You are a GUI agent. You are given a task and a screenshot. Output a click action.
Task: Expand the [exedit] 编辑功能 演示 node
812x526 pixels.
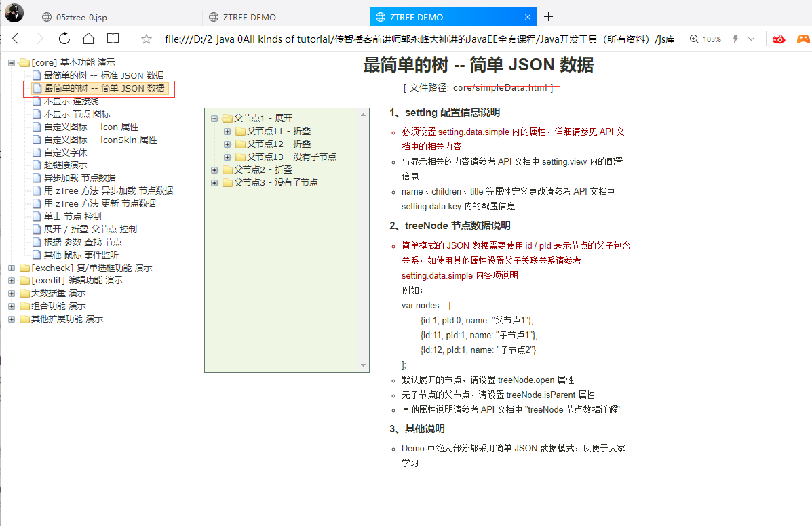pyautogui.click(x=12, y=281)
